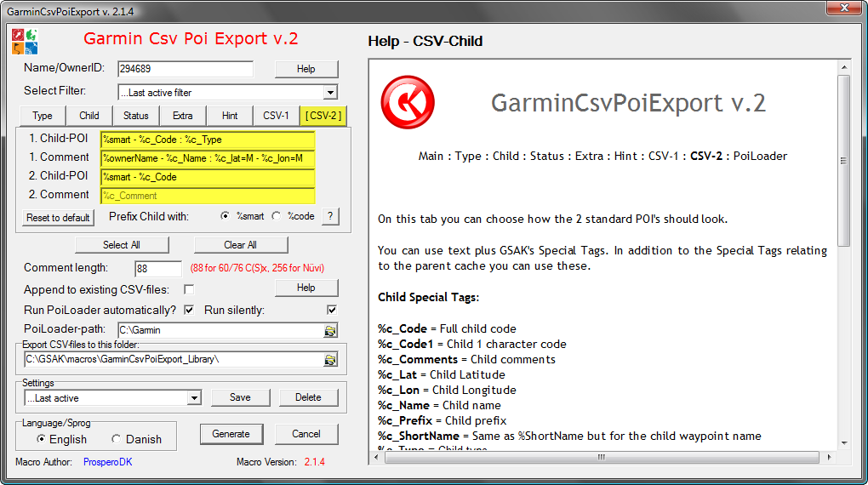Click the Comment length field

point(158,269)
